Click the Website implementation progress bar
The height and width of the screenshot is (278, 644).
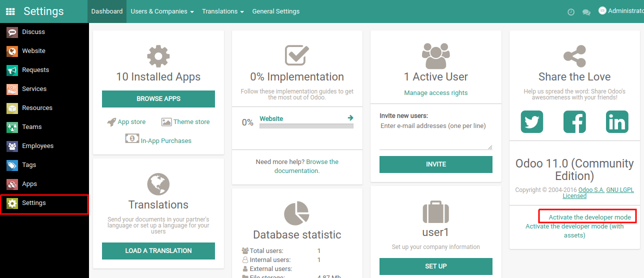click(x=306, y=126)
